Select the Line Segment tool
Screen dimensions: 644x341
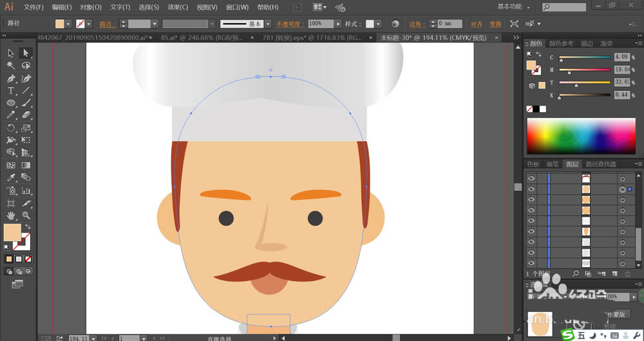(x=26, y=90)
